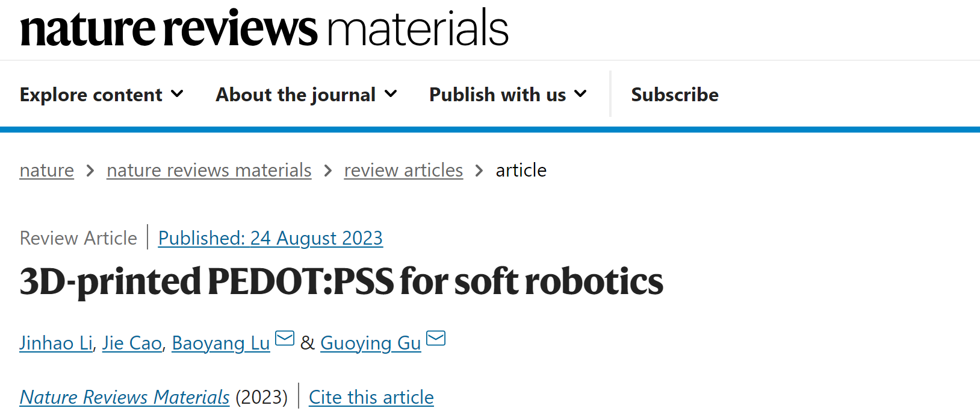Screen dimensions: 980x417
Task: Click chevron arrow before article breadcrumb
Action: coord(479,171)
